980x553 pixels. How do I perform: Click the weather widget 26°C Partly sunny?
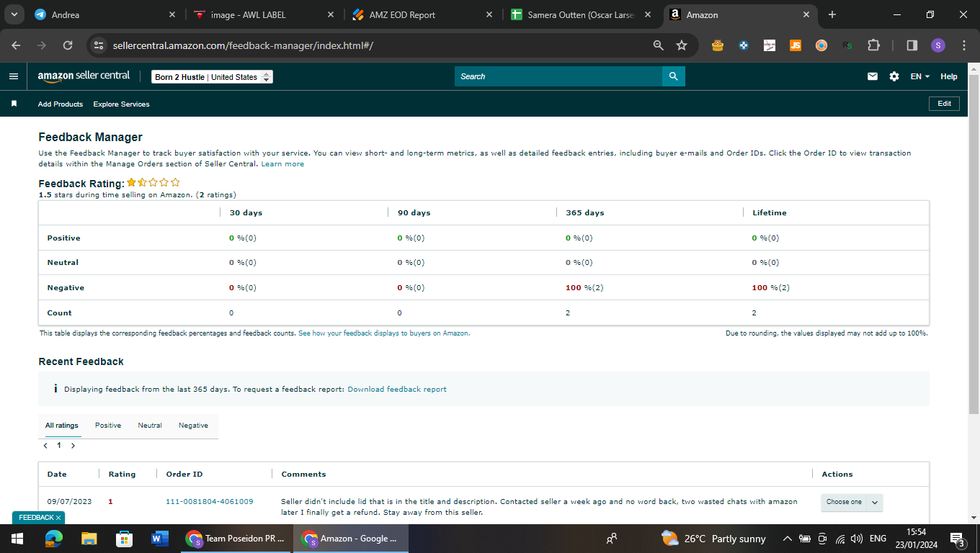pyautogui.click(x=713, y=539)
